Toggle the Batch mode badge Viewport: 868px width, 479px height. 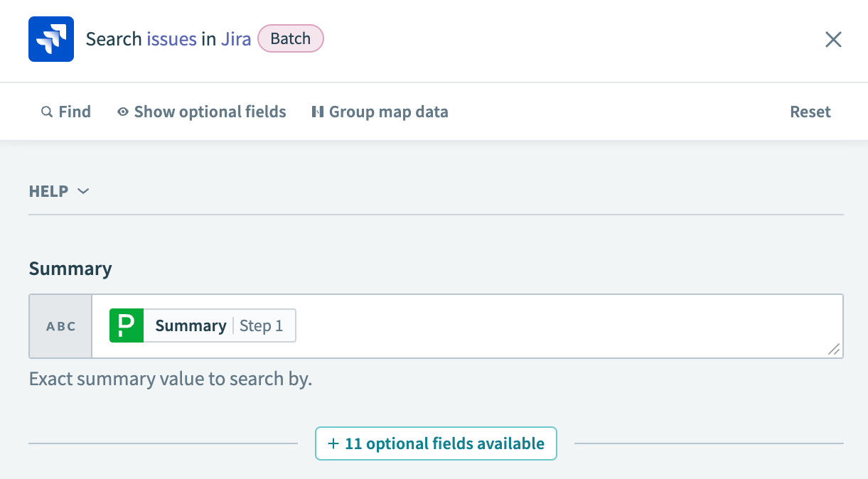coord(290,38)
